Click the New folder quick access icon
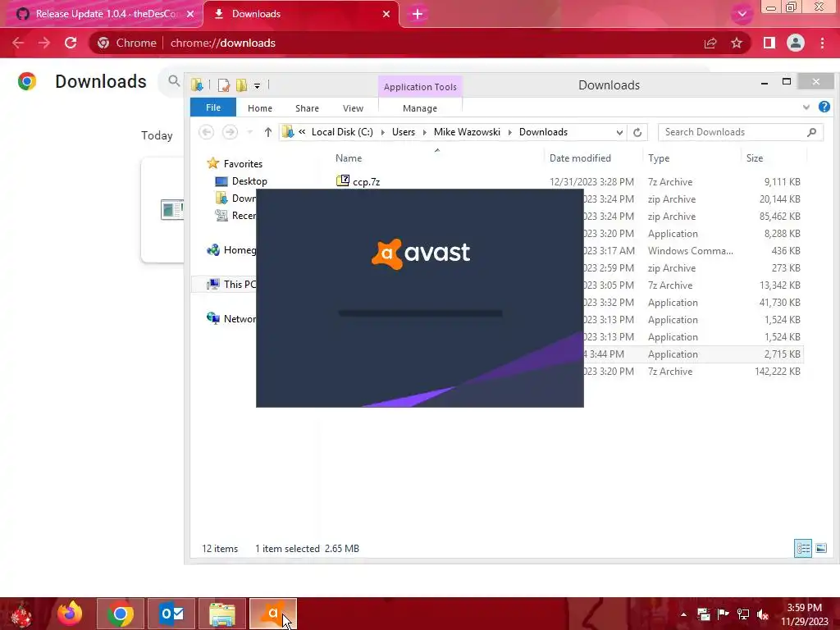Screen dimensions: 840x630 [x=242, y=85]
